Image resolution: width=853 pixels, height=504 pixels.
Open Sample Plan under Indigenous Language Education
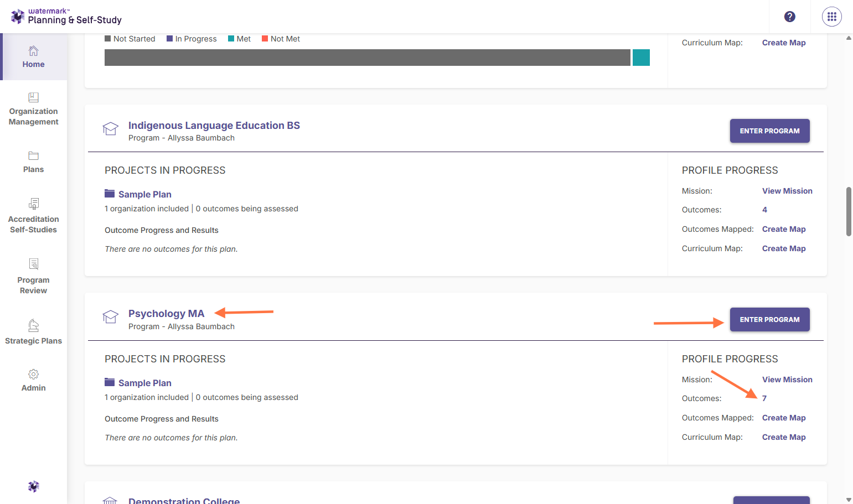tap(145, 194)
